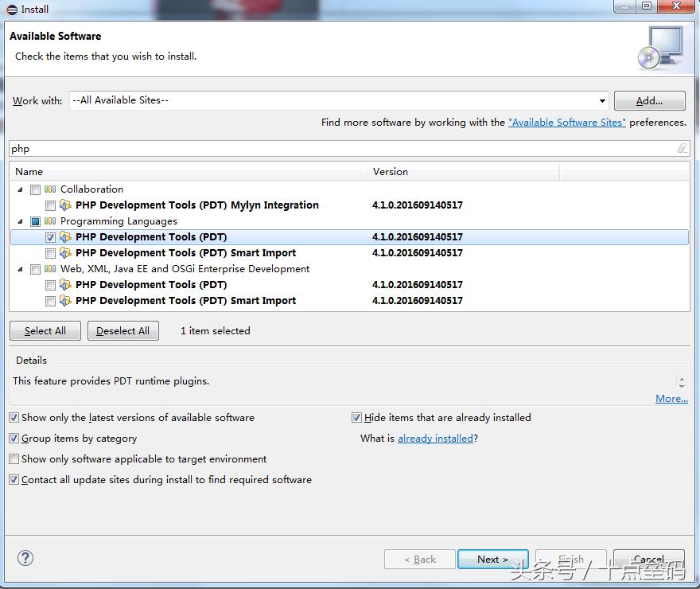Click '1 item selected' status text

tap(216, 331)
